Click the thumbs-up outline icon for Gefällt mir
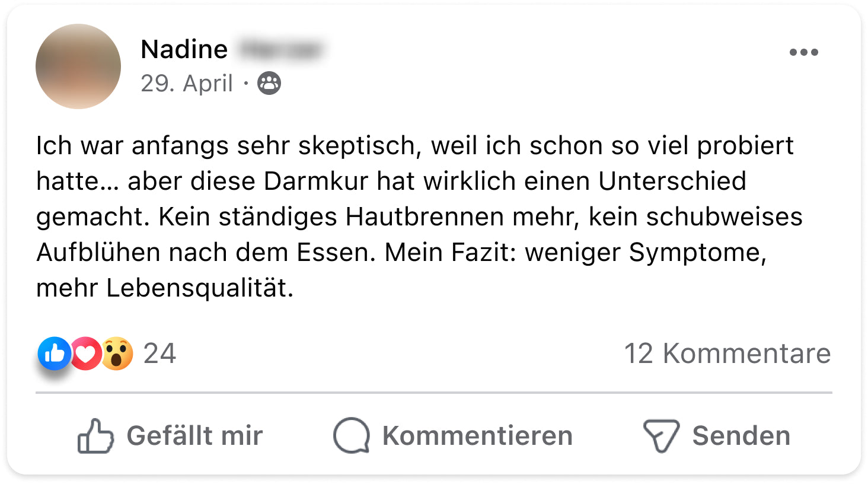The height and width of the screenshot is (484, 868). click(x=95, y=436)
